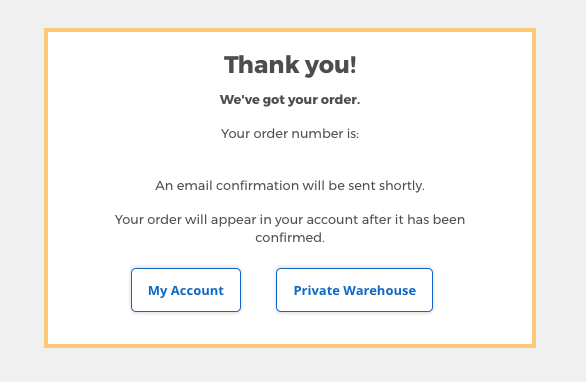This screenshot has height=382, width=586.
Task: Click the gray page background outside the card
Action: point(22,187)
